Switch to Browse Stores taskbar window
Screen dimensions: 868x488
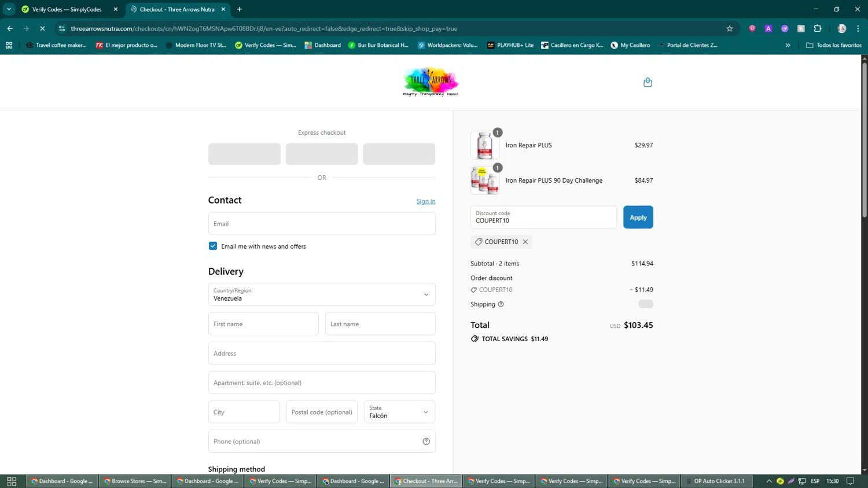135,481
